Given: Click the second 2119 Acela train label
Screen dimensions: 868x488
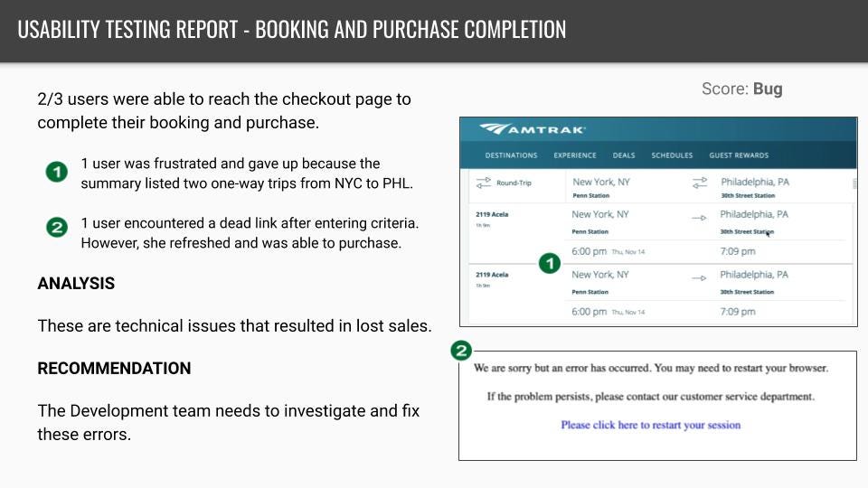Looking at the screenshot, I should [x=492, y=275].
